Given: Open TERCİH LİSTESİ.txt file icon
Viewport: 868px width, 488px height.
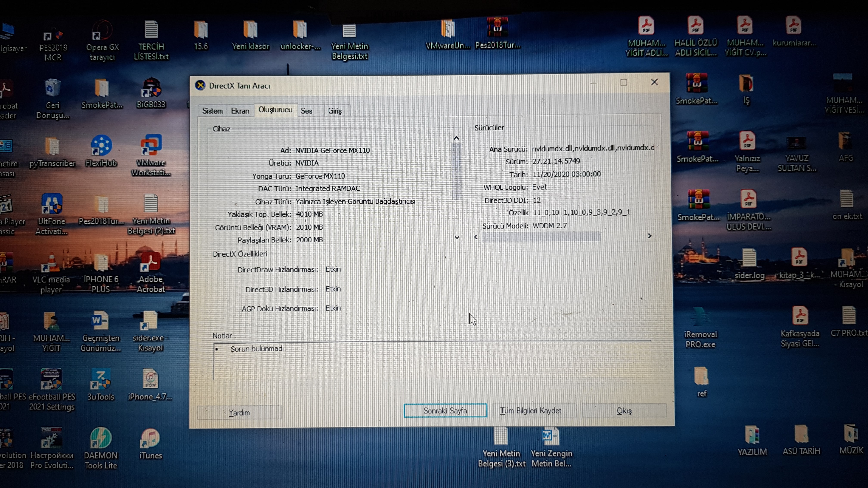Looking at the screenshot, I should (151, 40).
